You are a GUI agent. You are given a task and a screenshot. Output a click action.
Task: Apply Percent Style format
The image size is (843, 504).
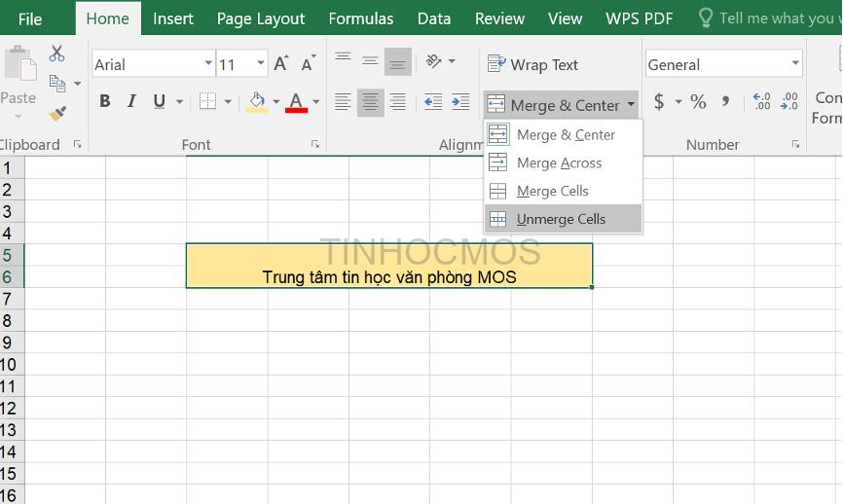tap(698, 101)
